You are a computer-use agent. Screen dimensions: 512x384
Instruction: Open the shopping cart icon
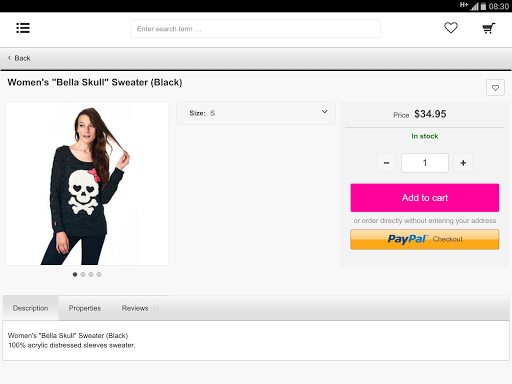point(489,28)
